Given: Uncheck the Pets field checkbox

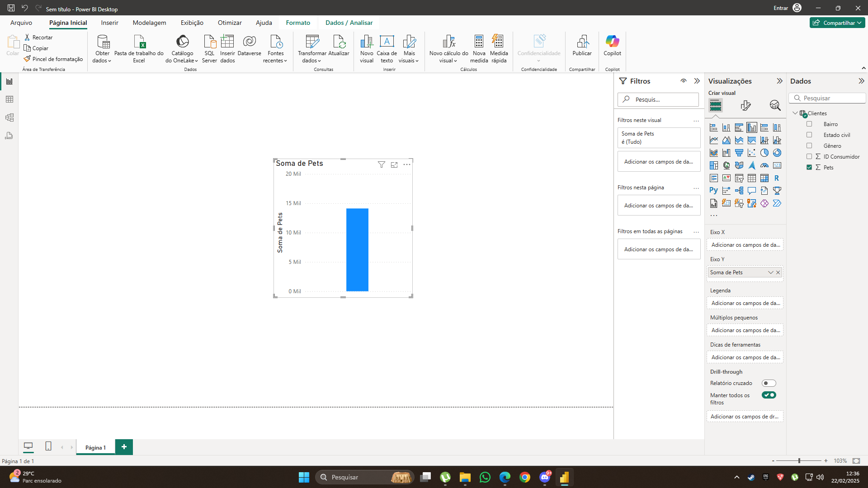Looking at the screenshot, I should (809, 167).
